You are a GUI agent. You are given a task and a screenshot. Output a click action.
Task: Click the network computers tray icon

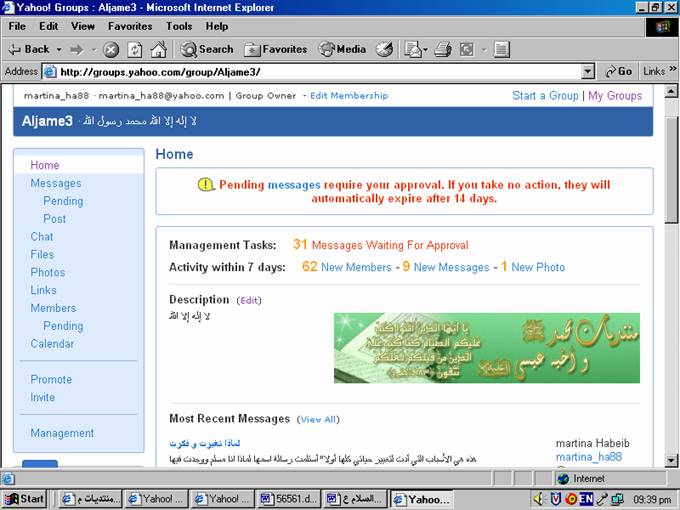pos(617,500)
